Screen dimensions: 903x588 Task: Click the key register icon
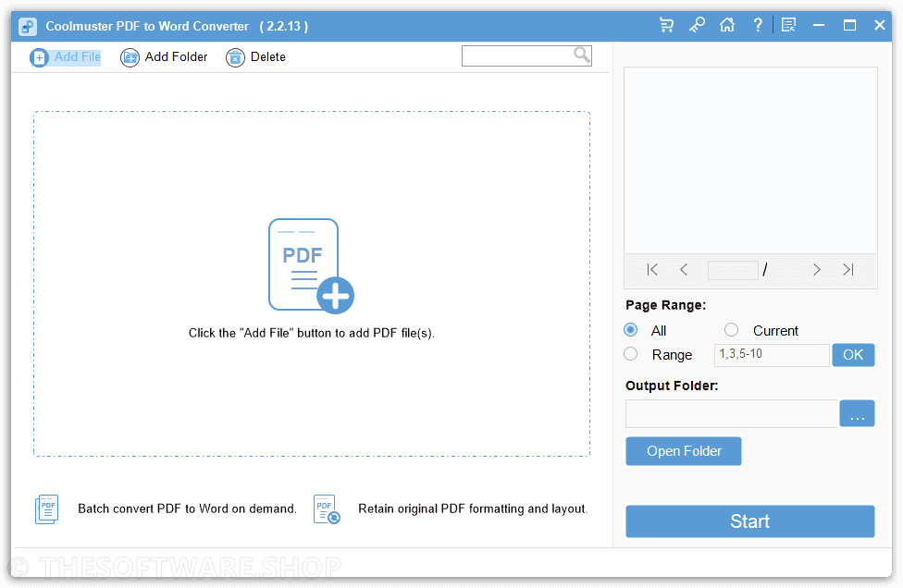[x=697, y=25]
